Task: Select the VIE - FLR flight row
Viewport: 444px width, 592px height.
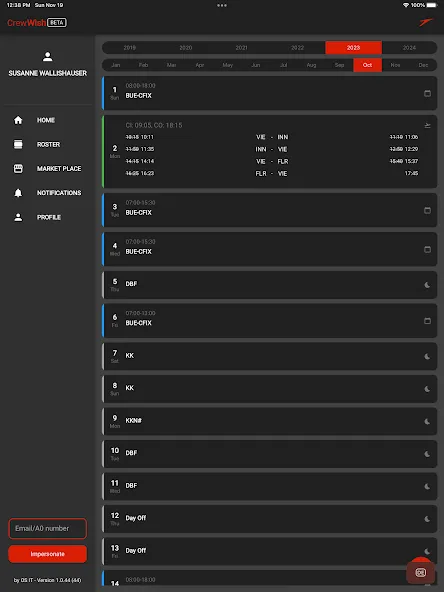Action: (272, 161)
